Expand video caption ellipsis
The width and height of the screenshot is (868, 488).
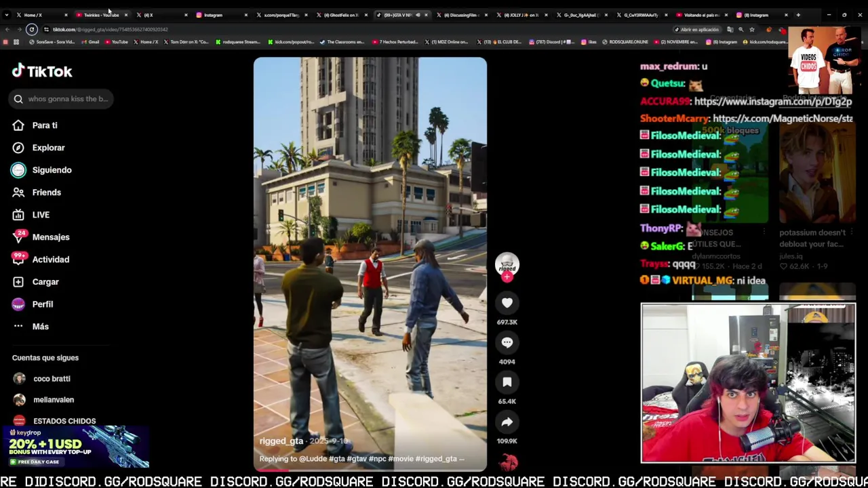point(462,459)
